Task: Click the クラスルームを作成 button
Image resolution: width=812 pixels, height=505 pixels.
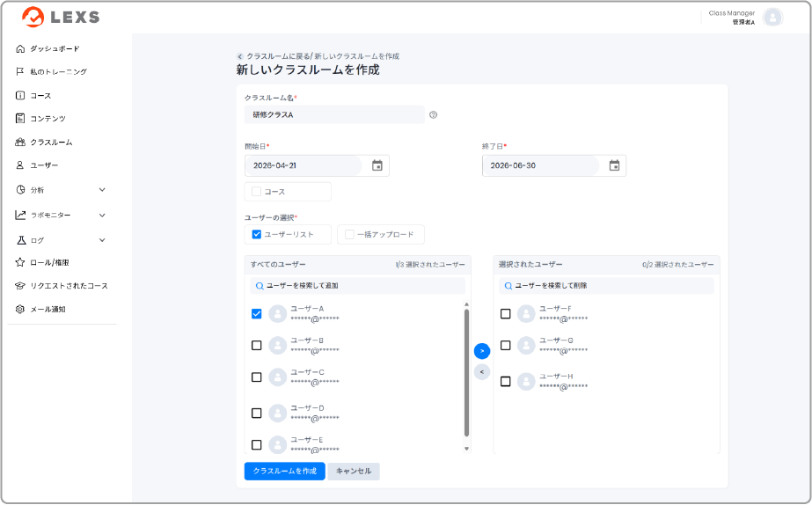Action: click(x=285, y=472)
